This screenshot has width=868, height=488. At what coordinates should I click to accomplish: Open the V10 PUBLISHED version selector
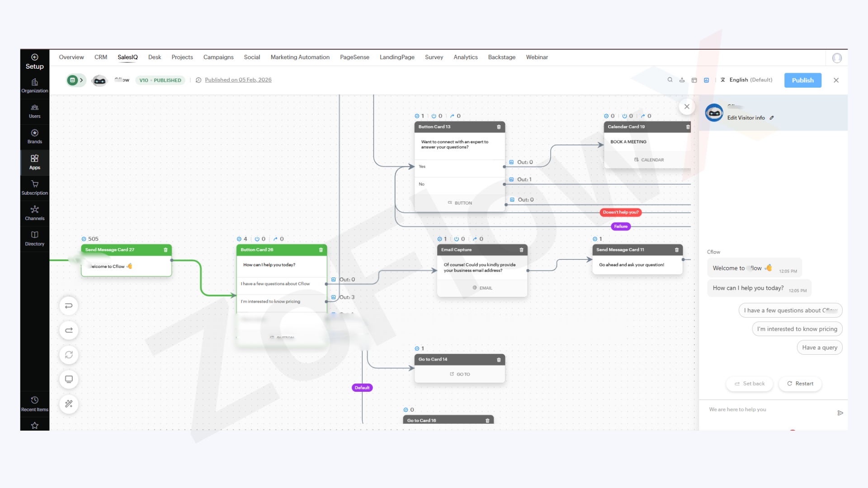pyautogui.click(x=160, y=80)
